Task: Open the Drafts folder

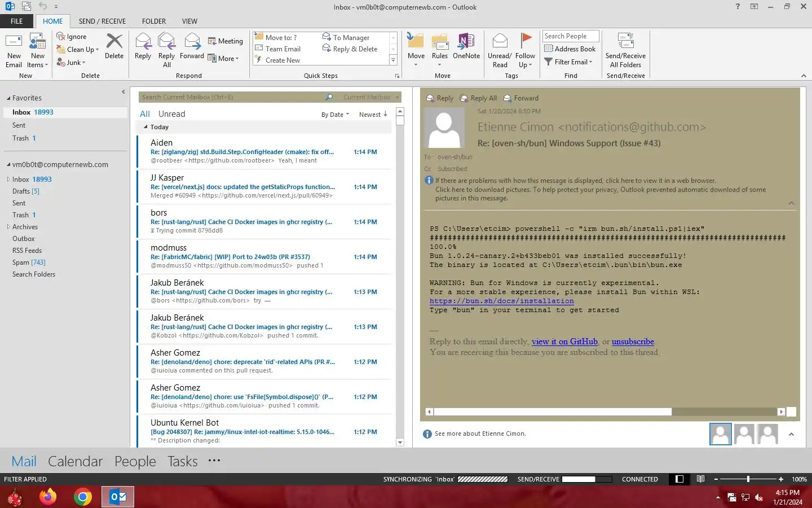Action: (x=26, y=191)
